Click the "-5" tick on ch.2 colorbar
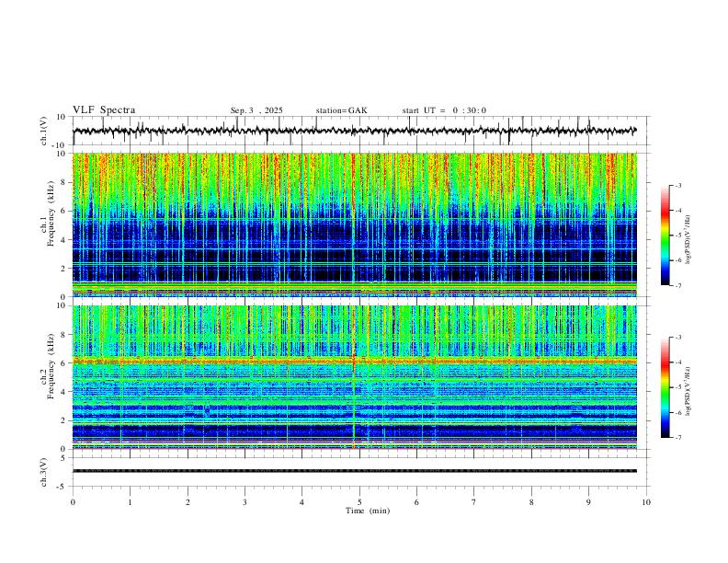The image size is (728, 563). 677,387
